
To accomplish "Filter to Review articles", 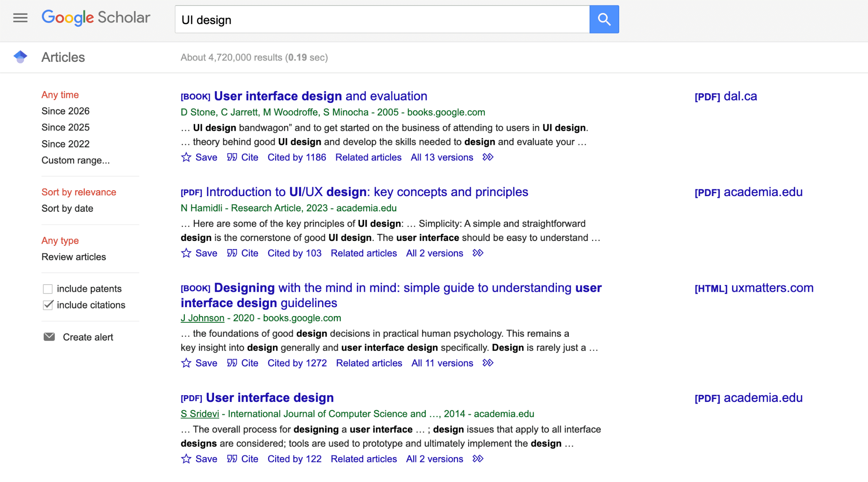I will click(74, 257).
